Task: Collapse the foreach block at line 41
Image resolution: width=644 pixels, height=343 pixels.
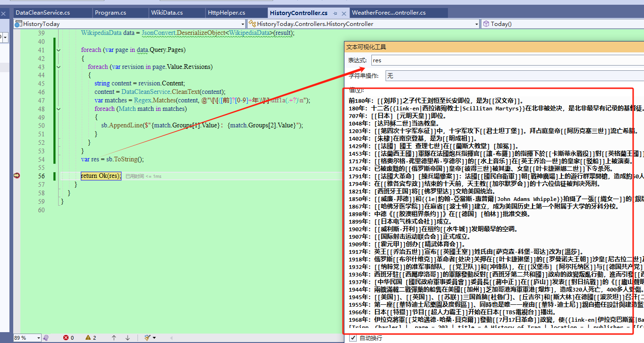Action: point(59,50)
